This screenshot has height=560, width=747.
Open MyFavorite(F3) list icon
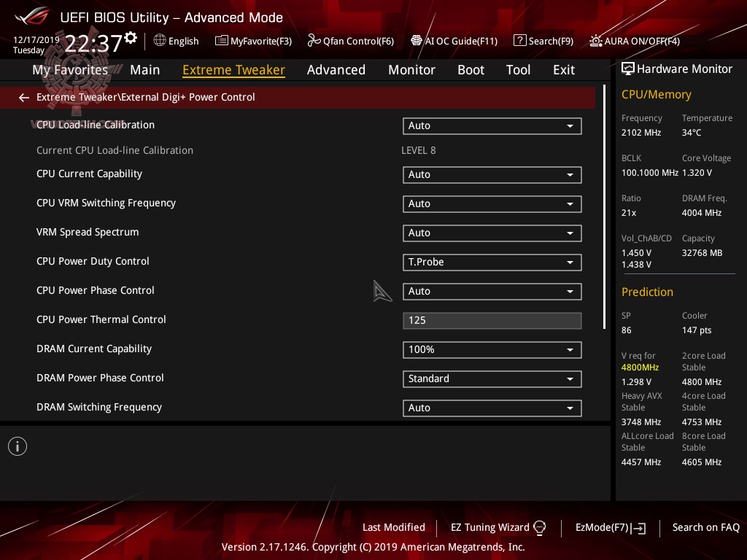[222, 41]
